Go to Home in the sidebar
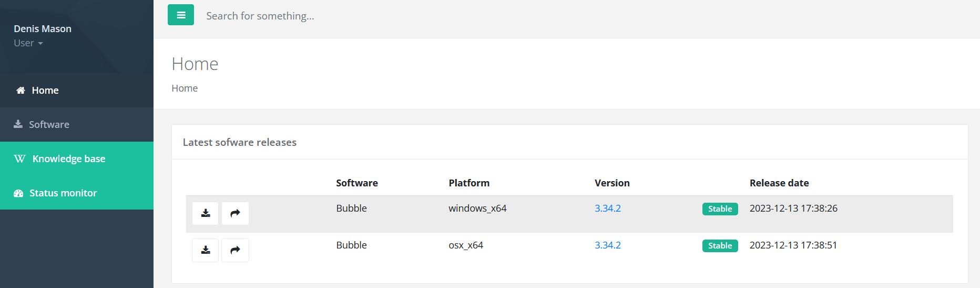980x288 pixels. coord(45,91)
